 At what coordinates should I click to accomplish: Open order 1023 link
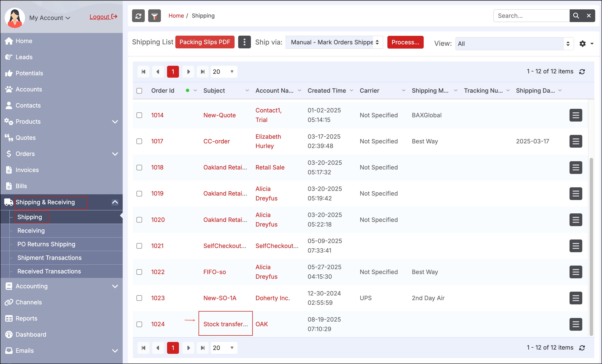158,298
